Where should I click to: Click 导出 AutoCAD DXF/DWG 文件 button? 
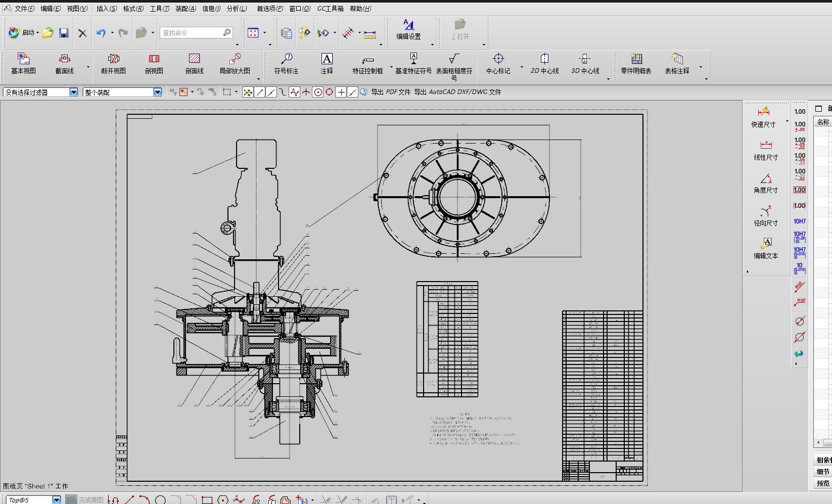pos(457,92)
